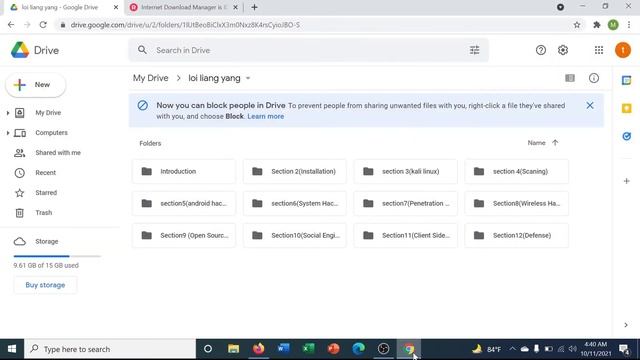Image resolution: width=640 pixels, height=360 pixels.
Task: Select section 3(kali linux) folder
Action: [x=406, y=171]
